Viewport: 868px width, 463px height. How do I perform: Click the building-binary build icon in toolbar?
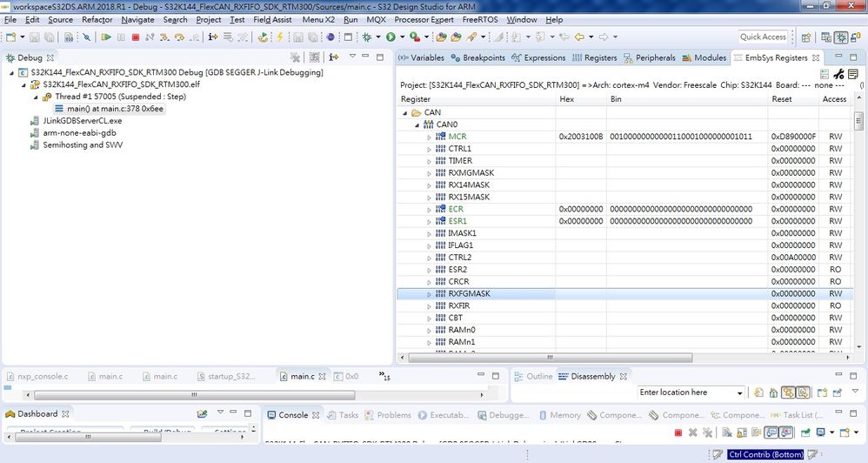(x=69, y=37)
